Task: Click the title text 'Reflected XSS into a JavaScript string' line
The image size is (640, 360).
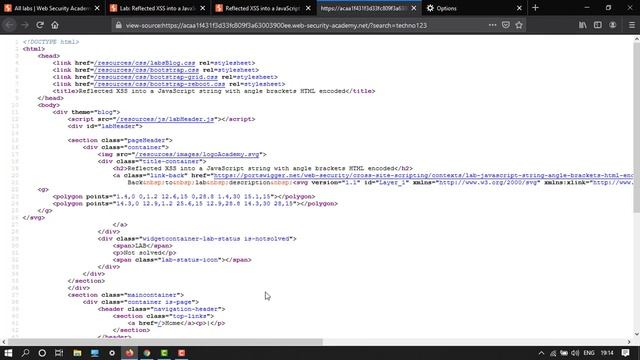Action: click(214, 91)
